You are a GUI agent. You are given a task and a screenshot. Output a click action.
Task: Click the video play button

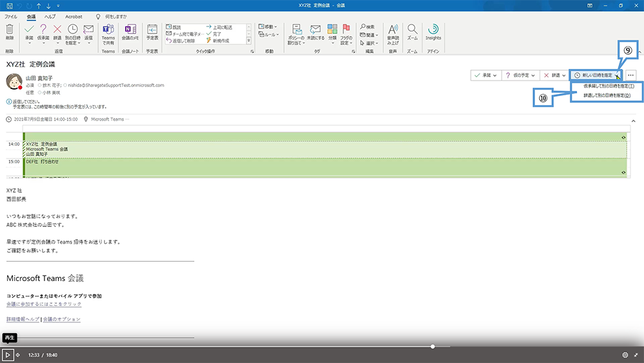click(7, 355)
